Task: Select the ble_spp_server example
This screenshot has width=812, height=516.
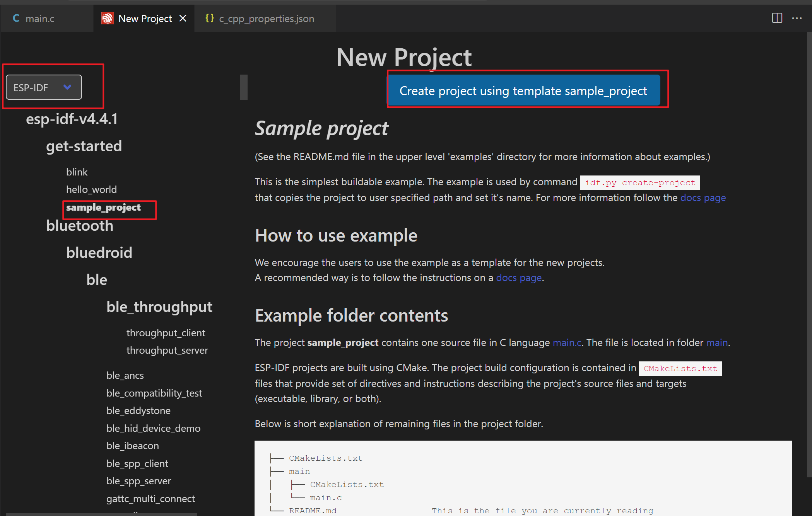Action: [138, 481]
